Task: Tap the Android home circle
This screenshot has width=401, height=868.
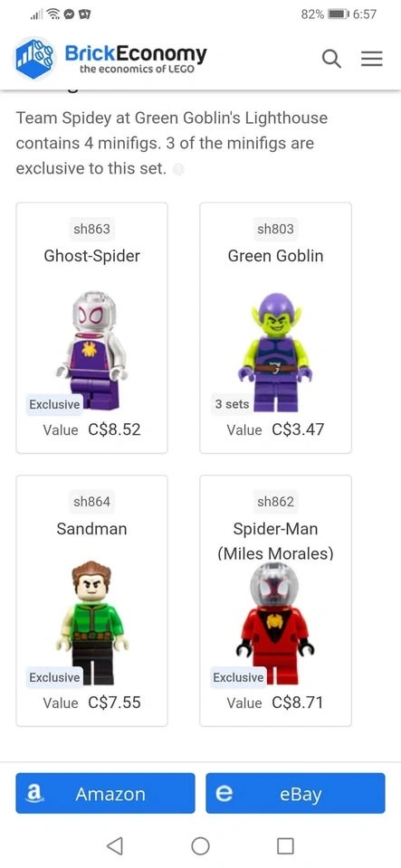Action: [201, 845]
